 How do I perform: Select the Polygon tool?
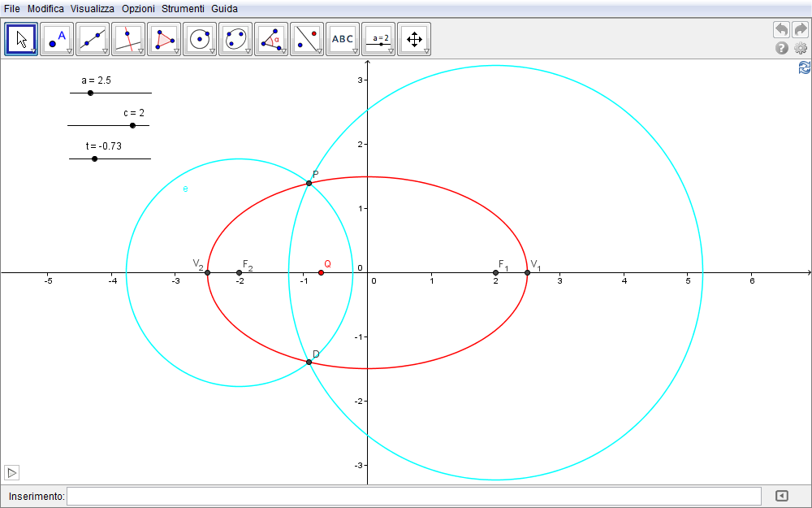tap(164, 39)
